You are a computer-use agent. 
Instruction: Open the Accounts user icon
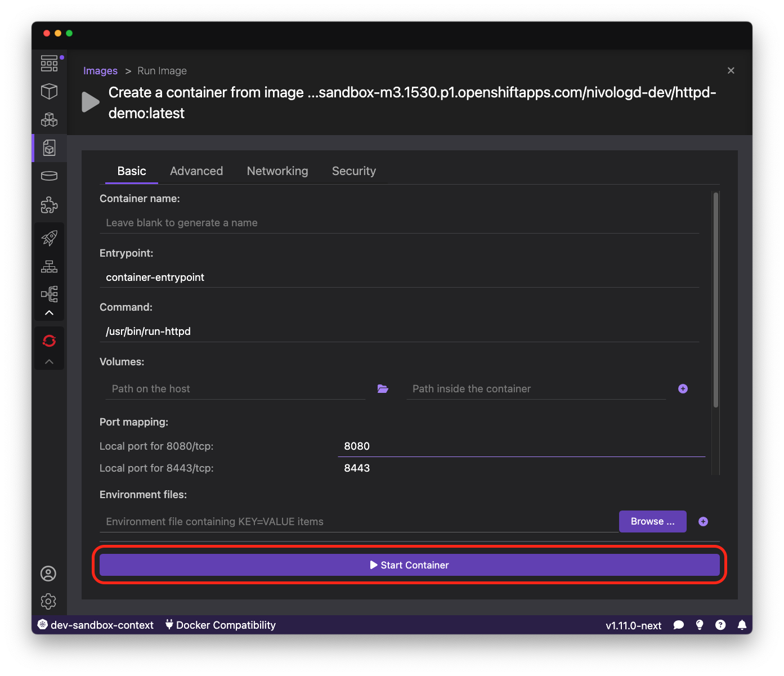[x=49, y=574]
